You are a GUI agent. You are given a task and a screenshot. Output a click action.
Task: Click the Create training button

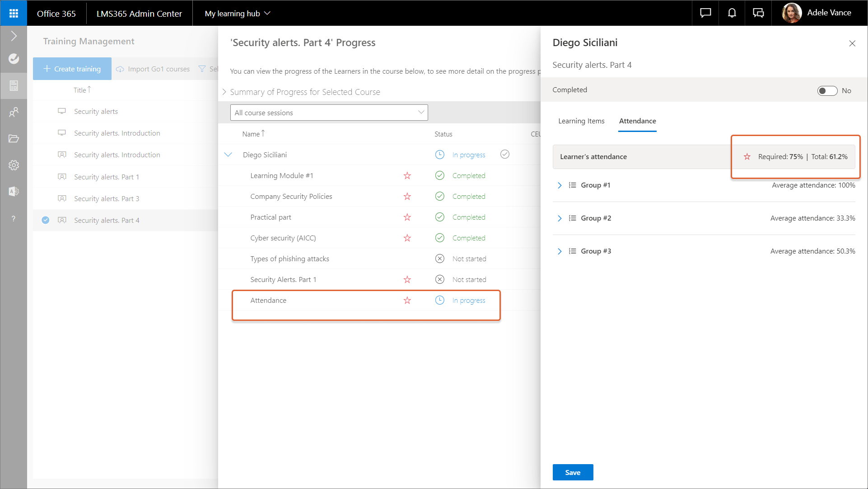click(x=72, y=69)
